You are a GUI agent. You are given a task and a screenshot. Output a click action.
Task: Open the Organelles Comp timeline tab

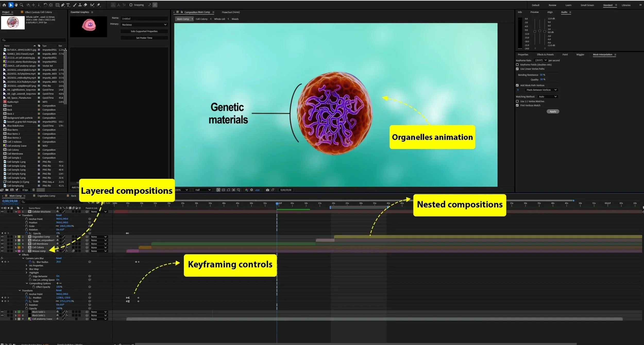pos(46,196)
